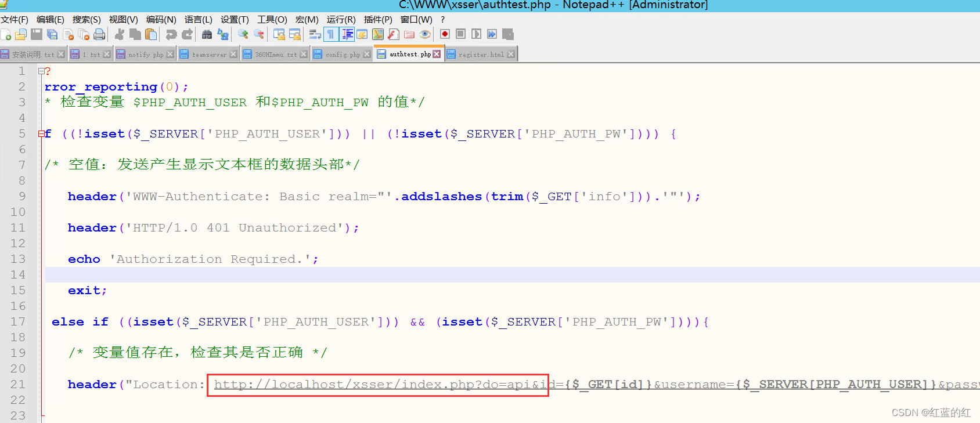Save the current file via toolbar

[37, 35]
